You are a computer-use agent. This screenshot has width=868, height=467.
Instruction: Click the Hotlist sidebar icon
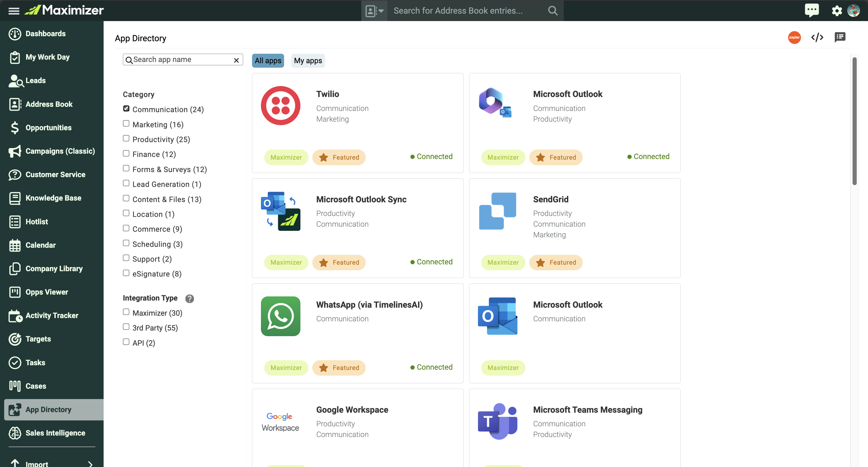click(x=15, y=222)
